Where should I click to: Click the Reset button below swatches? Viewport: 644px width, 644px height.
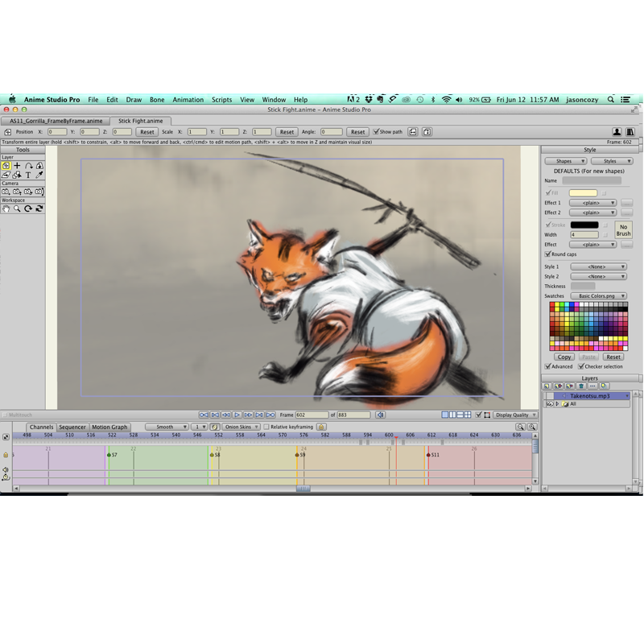(613, 357)
